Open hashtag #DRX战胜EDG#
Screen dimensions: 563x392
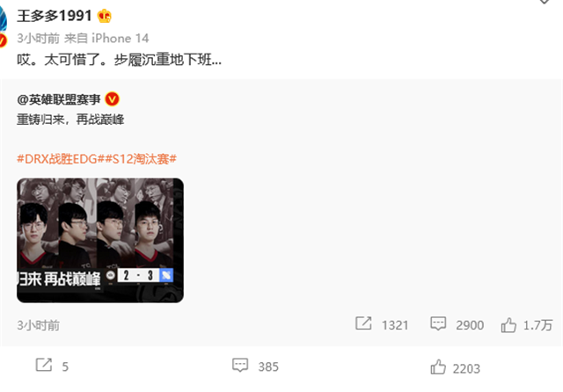coord(61,158)
